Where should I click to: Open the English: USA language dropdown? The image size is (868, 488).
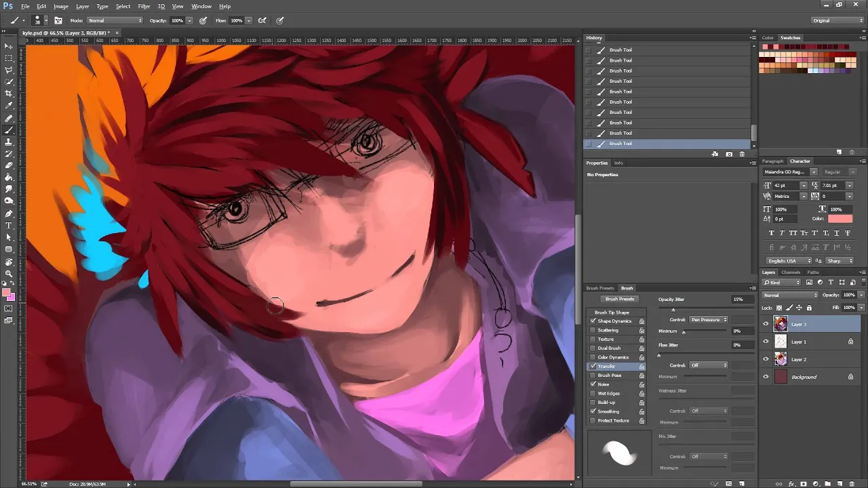pos(789,261)
